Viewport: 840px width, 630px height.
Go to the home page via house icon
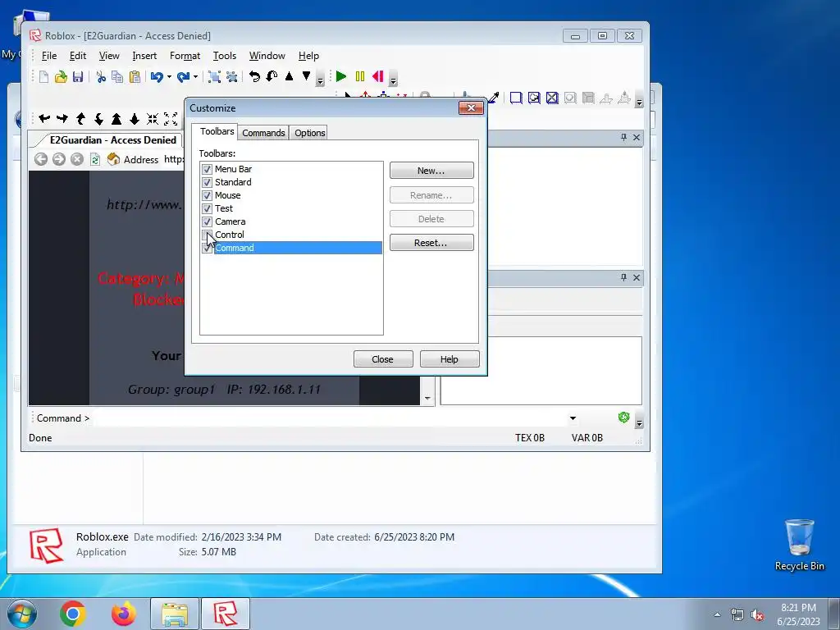click(x=113, y=159)
